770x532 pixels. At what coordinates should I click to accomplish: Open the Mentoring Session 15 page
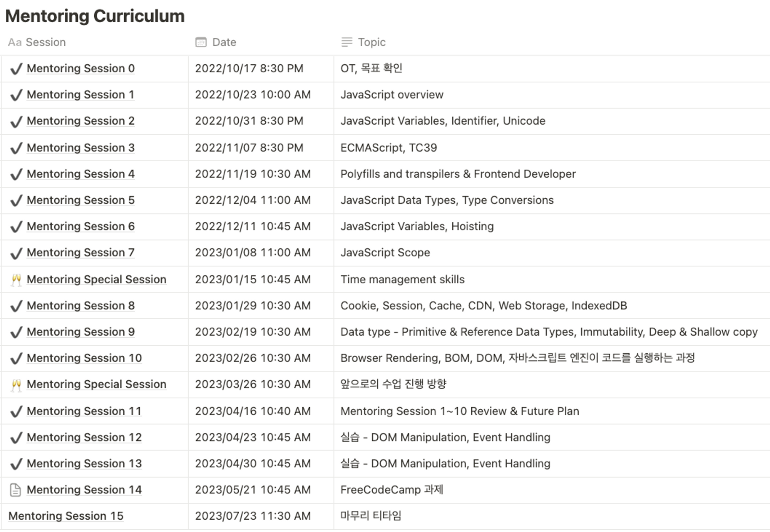pos(66,516)
